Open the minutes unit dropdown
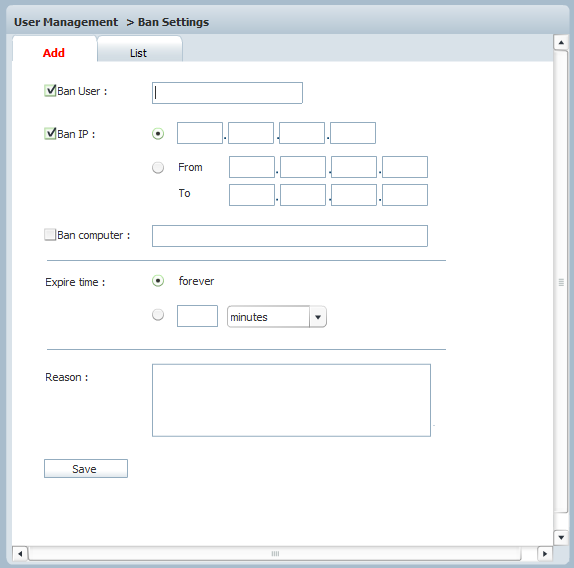Screen dimensions: 574x568 277,317
